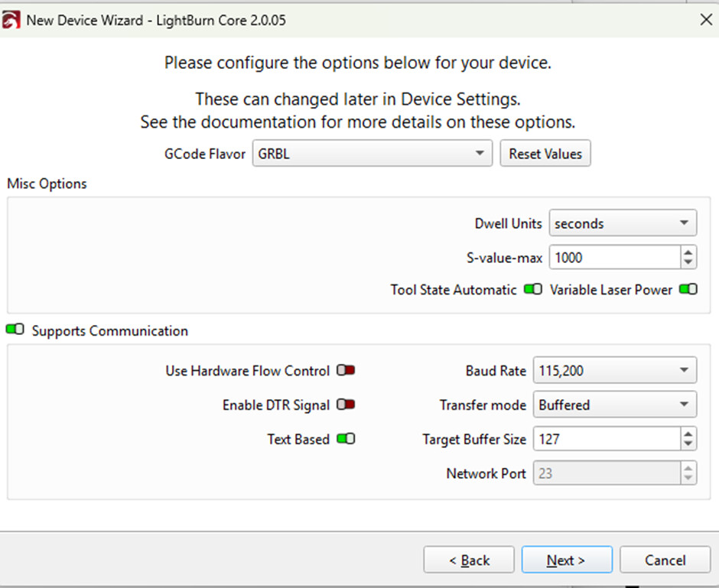Increase Target Buffer Size with up arrow

point(688,434)
